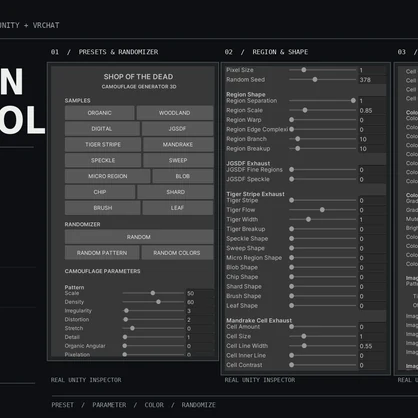Choose the BRUSH sample
Image resolution: width=418 pixels, height=418 pixels.
click(103, 208)
